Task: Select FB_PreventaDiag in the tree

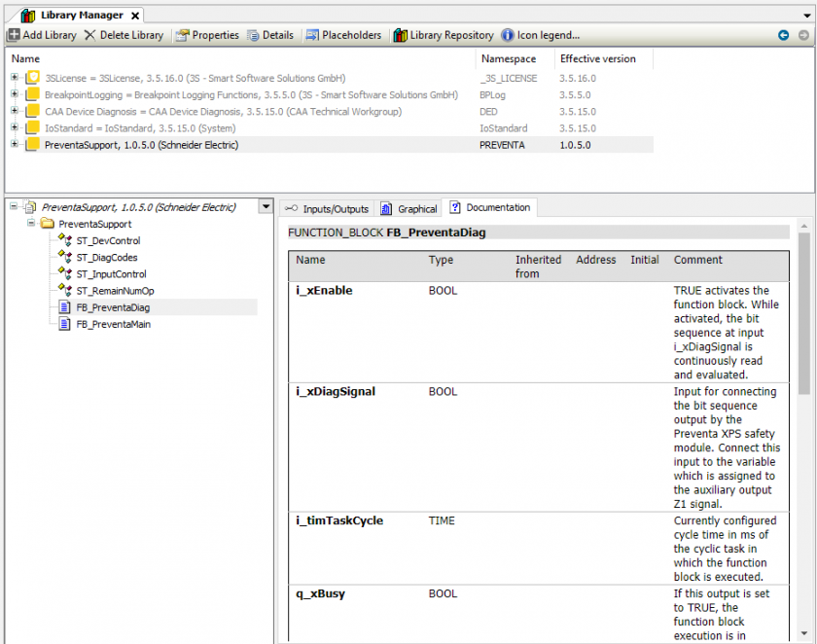Action: tap(113, 307)
